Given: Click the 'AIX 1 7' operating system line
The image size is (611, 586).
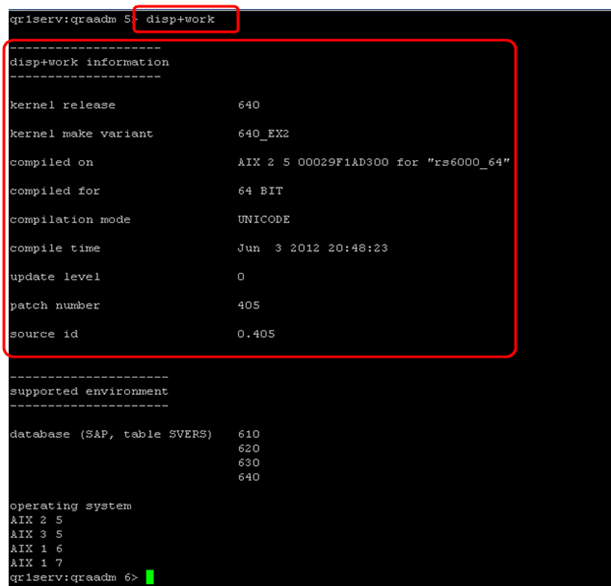Looking at the screenshot, I should [35, 563].
